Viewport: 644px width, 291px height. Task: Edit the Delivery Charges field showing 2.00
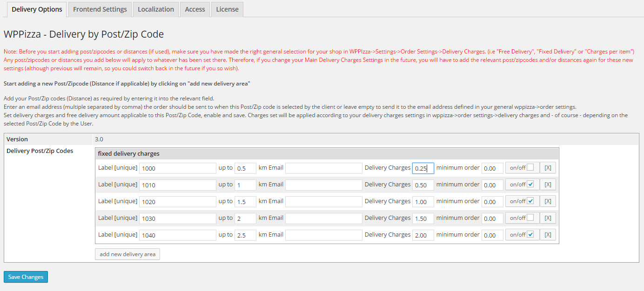click(423, 235)
